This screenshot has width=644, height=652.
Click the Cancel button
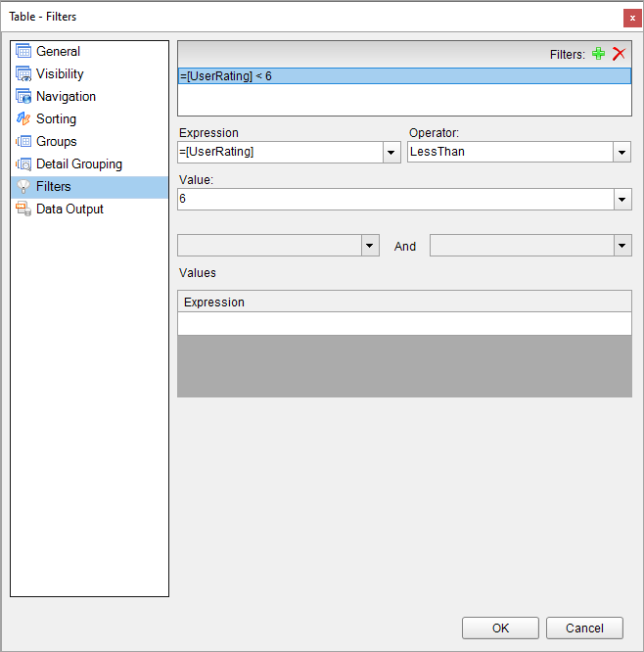[584, 628]
